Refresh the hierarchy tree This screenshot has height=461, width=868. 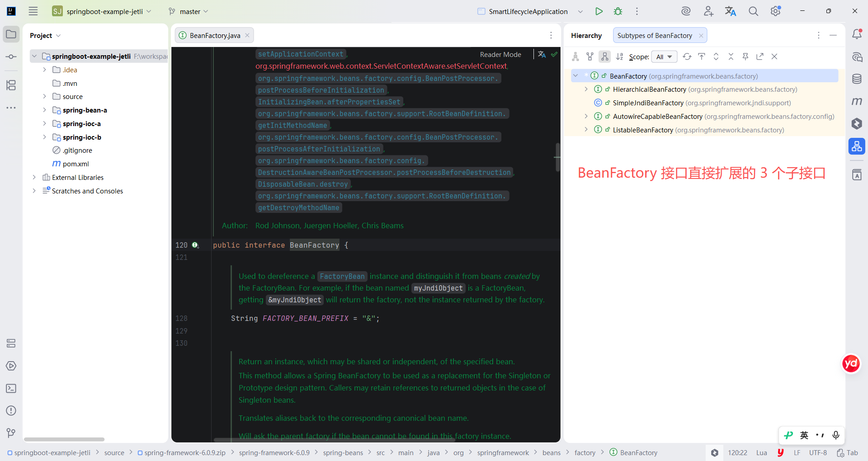click(x=687, y=56)
